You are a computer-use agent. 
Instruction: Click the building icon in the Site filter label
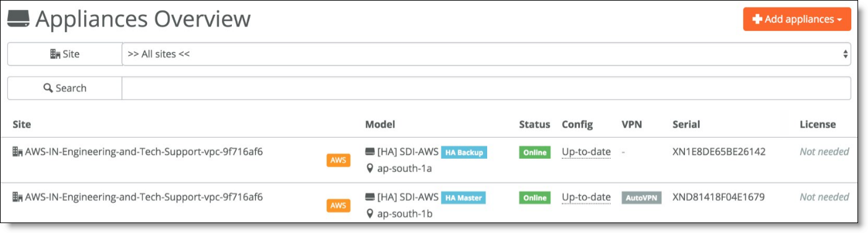point(55,54)
